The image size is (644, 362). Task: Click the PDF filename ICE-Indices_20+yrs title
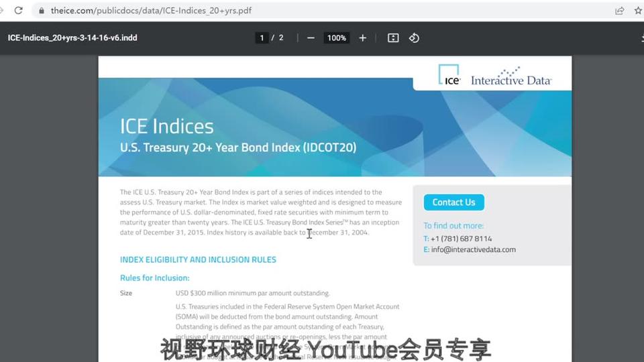pos(72,38)
